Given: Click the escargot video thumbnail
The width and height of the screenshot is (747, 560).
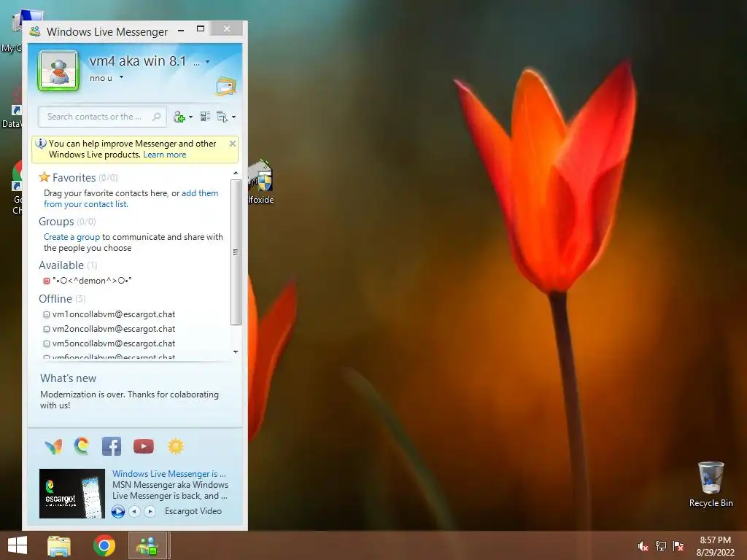Looking at the screenshot, I should [72, 494].
